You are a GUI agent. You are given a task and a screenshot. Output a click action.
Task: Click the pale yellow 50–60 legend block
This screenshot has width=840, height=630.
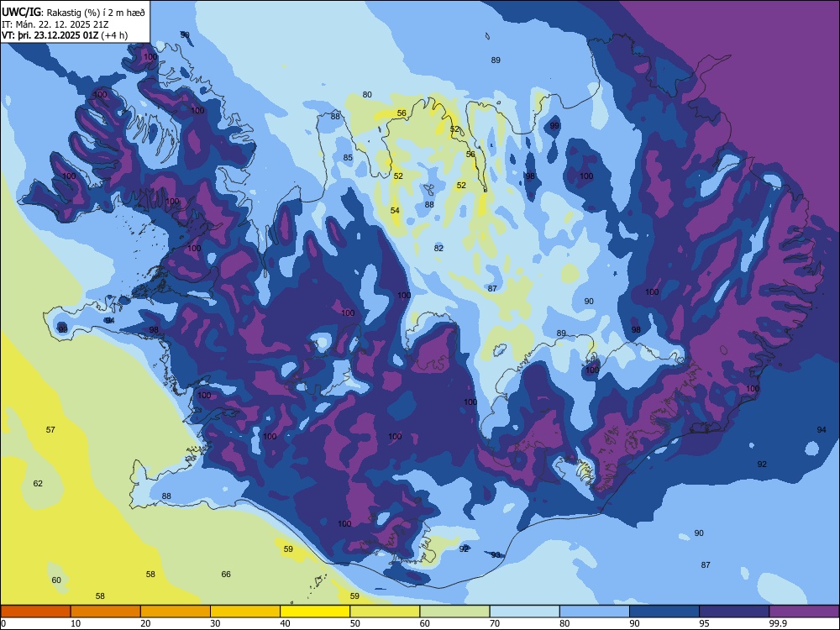(x=386, y=612)
